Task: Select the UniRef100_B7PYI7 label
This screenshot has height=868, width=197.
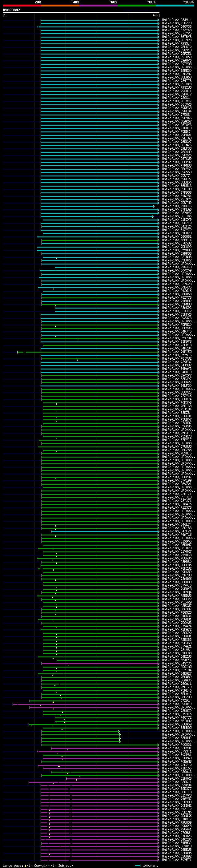Action: 176,440
